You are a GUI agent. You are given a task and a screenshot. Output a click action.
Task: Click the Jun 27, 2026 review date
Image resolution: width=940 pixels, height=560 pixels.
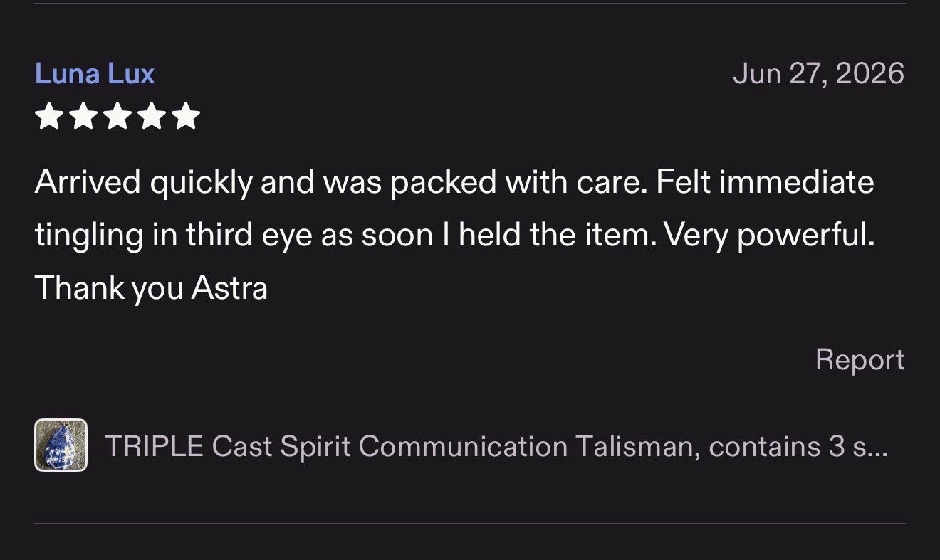click(819, 74)
